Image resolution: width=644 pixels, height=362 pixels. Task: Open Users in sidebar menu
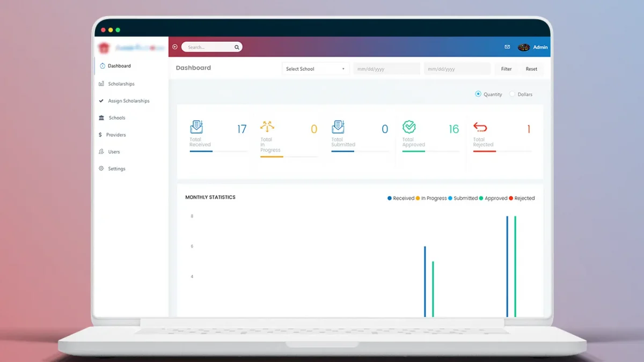pyautogui.click(x=114, y=152)
